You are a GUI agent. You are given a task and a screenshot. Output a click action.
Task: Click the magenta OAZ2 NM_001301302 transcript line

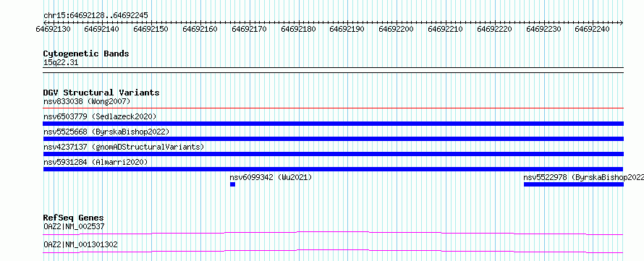[x=333, y=251]
